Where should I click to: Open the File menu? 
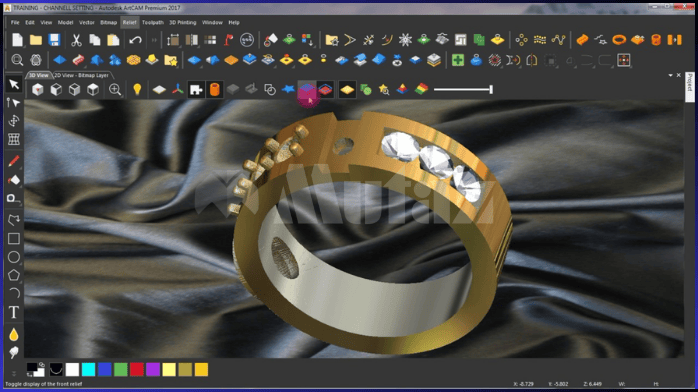pyautogui.click(x=15, y=22)
